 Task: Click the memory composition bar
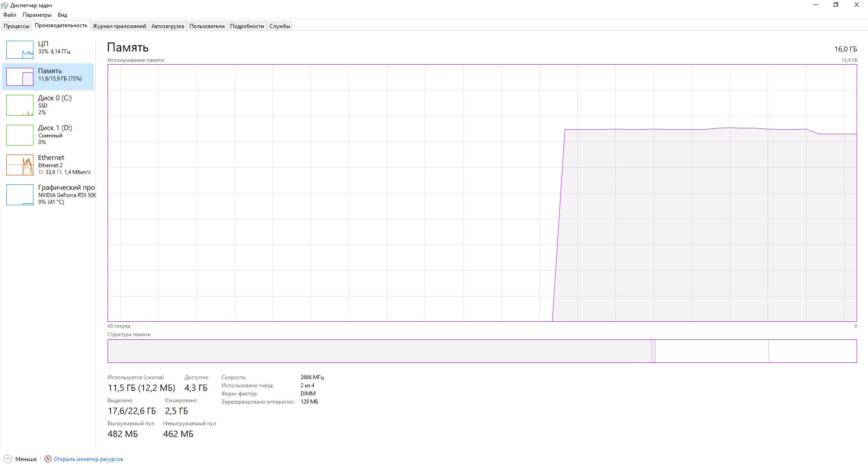point(482,351)
